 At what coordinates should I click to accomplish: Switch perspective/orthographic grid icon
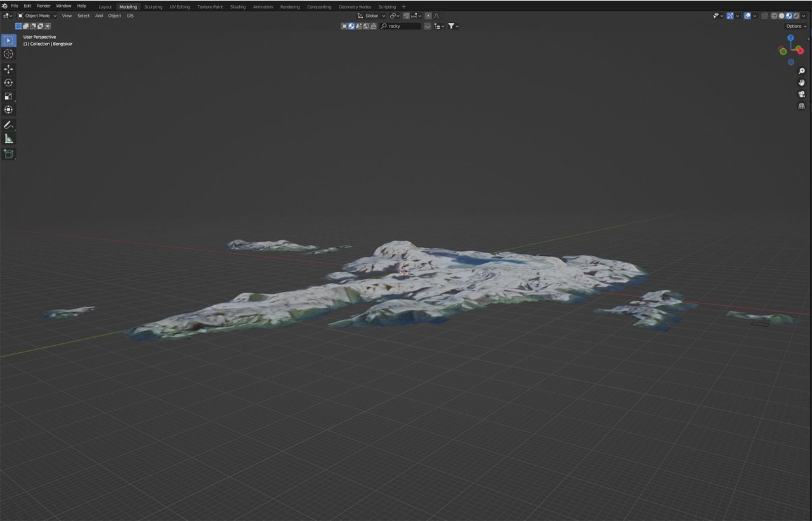[x=801, y=106]
